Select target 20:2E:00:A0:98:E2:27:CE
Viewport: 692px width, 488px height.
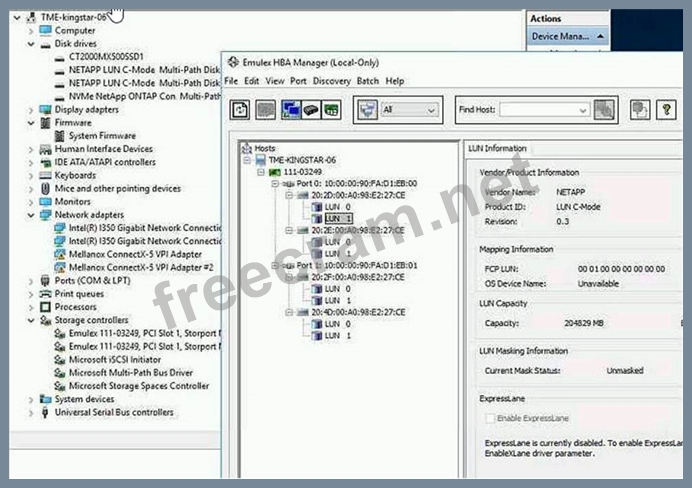click(358, 230)
